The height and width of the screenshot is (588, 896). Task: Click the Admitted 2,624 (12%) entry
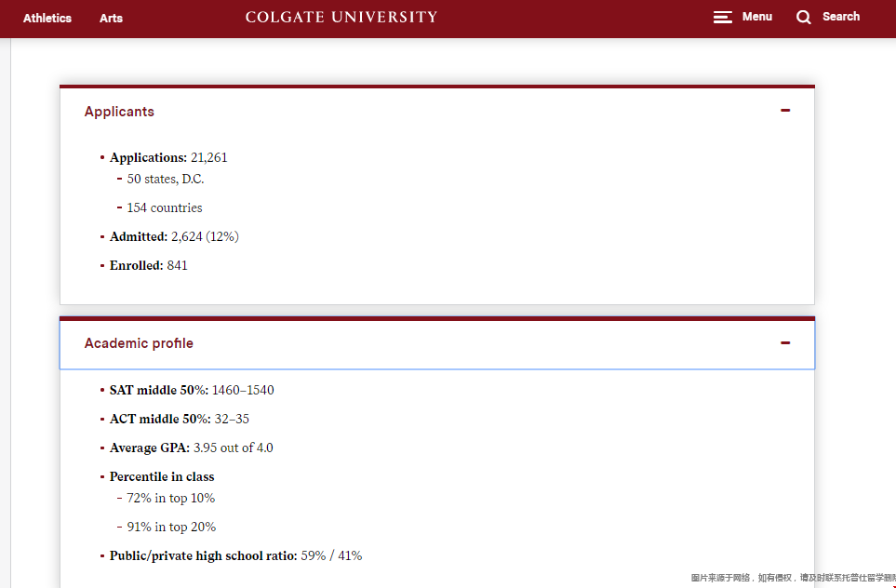coord(174,236)
